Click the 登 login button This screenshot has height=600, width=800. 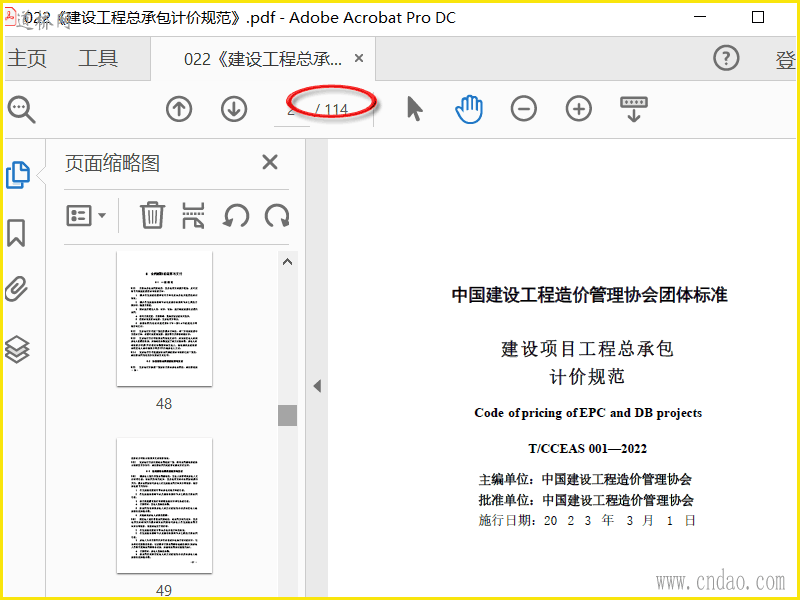(x=785, y=60)
